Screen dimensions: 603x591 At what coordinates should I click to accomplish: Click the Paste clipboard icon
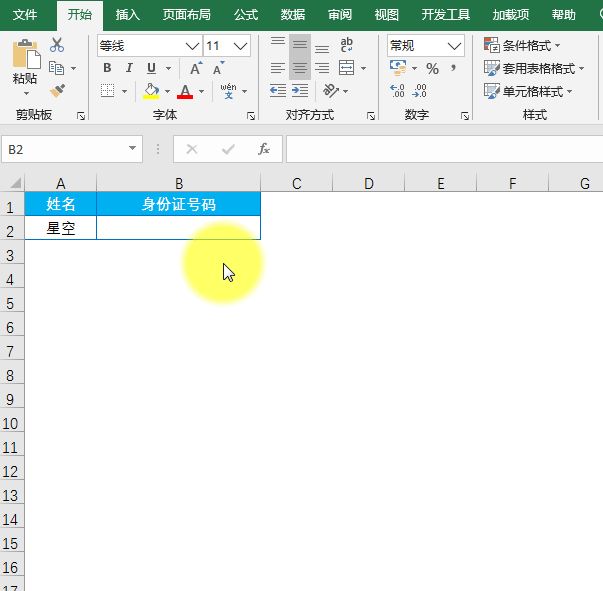[x=26, y=54]
